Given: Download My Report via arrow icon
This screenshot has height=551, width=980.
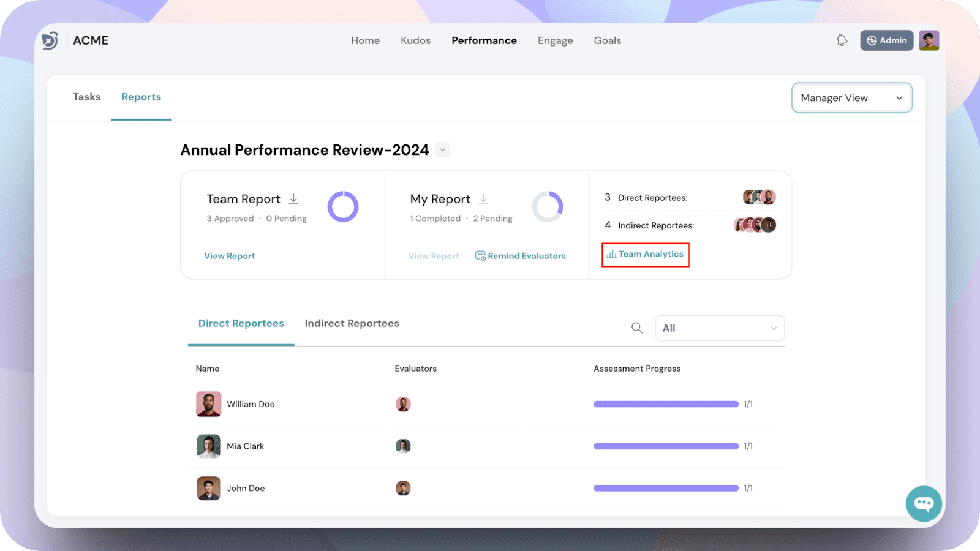Looking at the screenshot, I should pyautogui.click(x=484, y=199).
